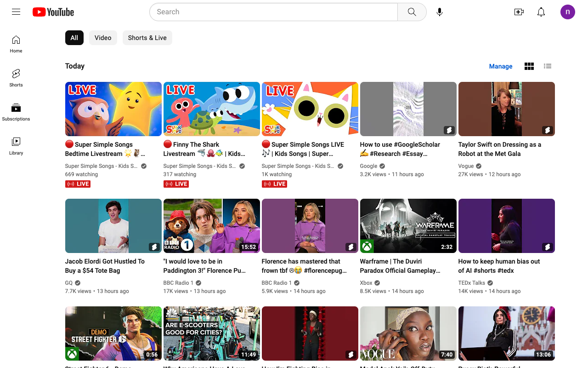Screen dimensions: 588x368
Task: Click Shorts badge on TEDx human bias thumbnail
Action: point(547,247)
